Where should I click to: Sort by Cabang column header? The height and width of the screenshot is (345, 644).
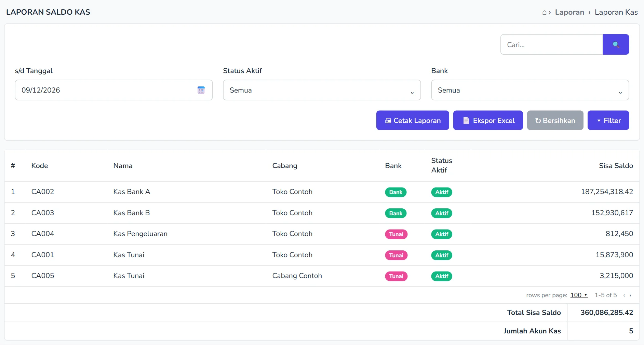[285, 166]
